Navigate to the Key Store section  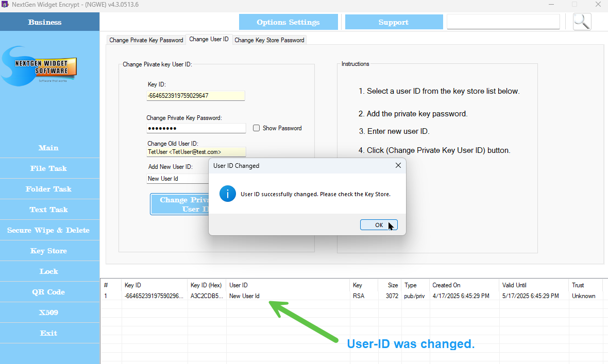49,251
